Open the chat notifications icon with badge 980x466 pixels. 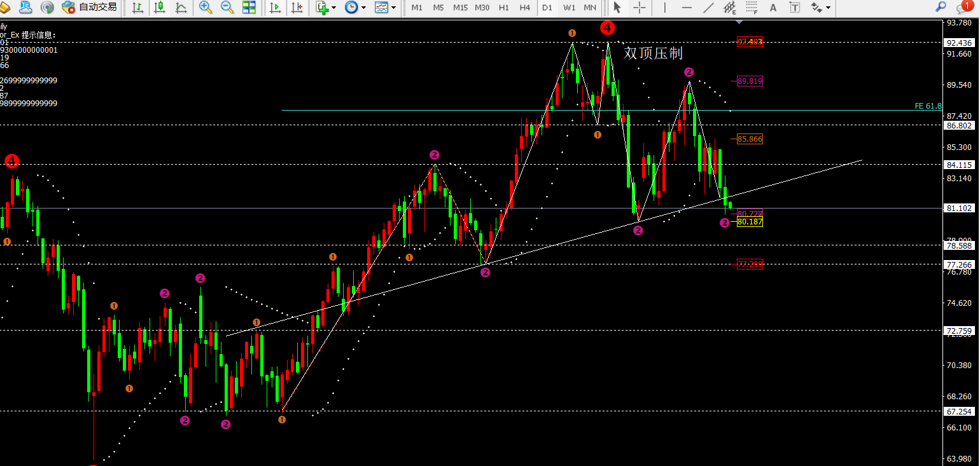(964, 7)
